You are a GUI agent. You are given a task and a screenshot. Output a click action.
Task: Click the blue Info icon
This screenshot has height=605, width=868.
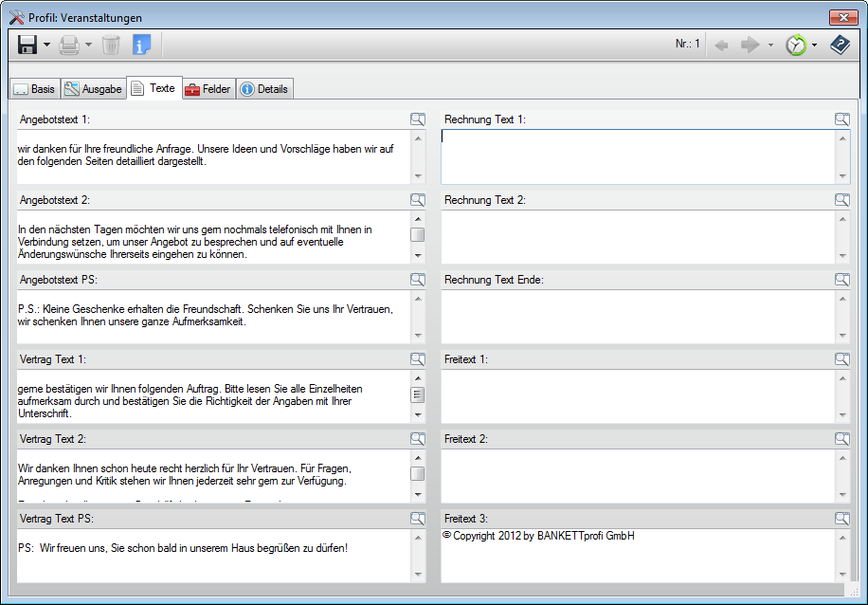coord(141,45)
